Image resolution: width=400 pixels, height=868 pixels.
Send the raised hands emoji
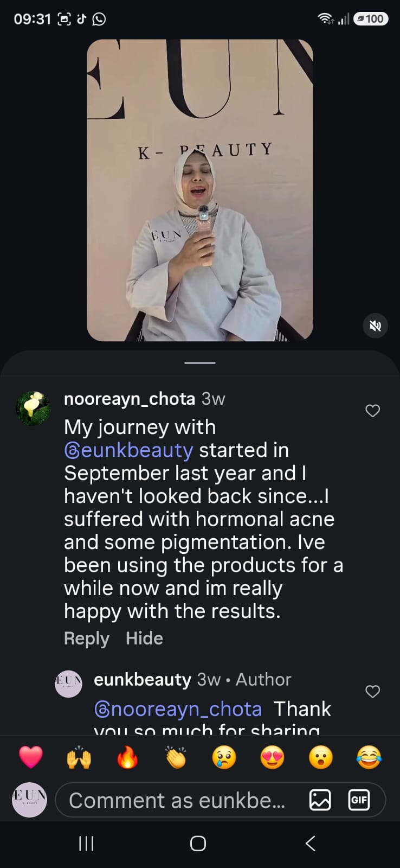click(79, 757)
